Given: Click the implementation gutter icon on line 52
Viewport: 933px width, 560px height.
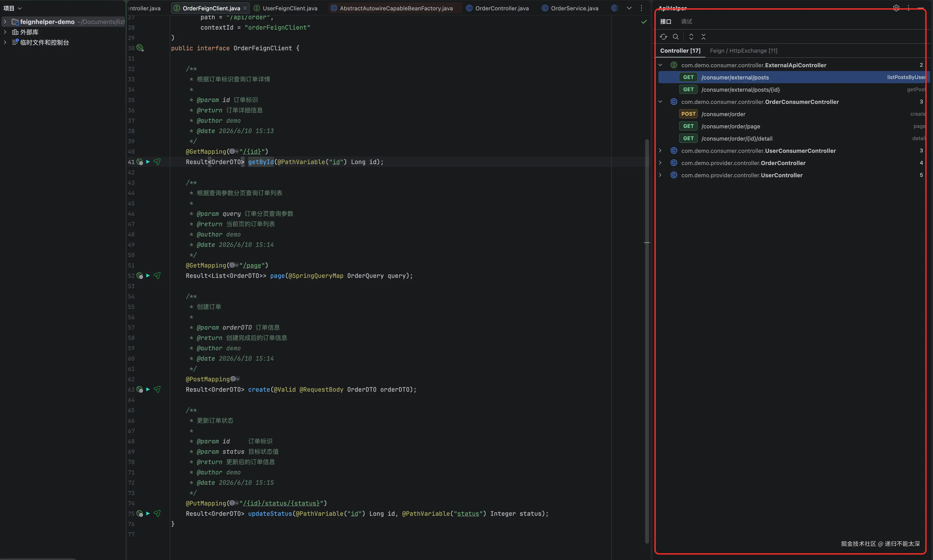Looking at the screenshot, I should [140, 276].
